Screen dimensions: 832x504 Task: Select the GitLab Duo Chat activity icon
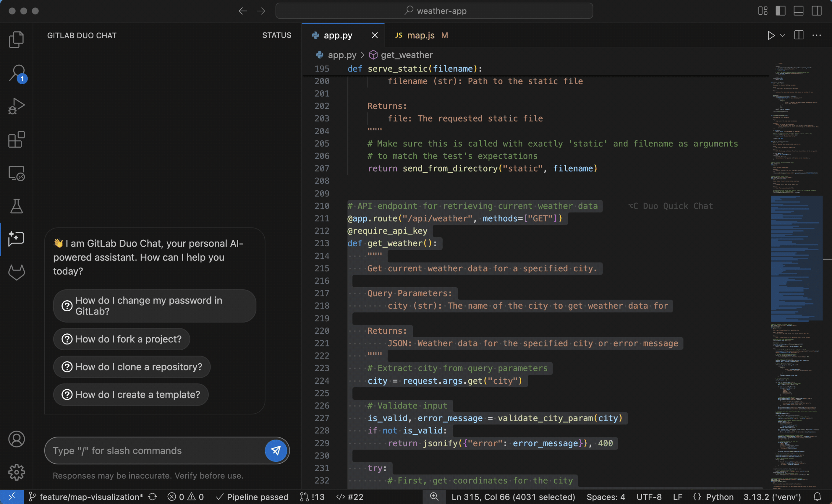coord(16,239)
